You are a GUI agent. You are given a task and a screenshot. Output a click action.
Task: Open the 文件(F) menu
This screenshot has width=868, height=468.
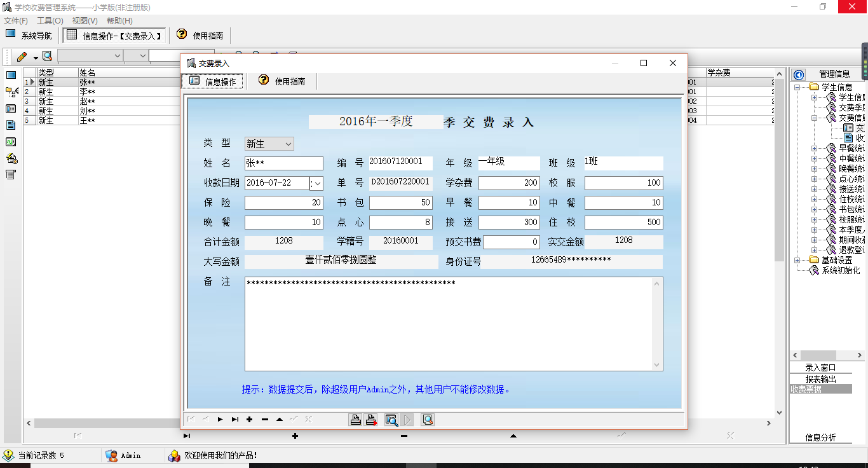pos(16,21)
